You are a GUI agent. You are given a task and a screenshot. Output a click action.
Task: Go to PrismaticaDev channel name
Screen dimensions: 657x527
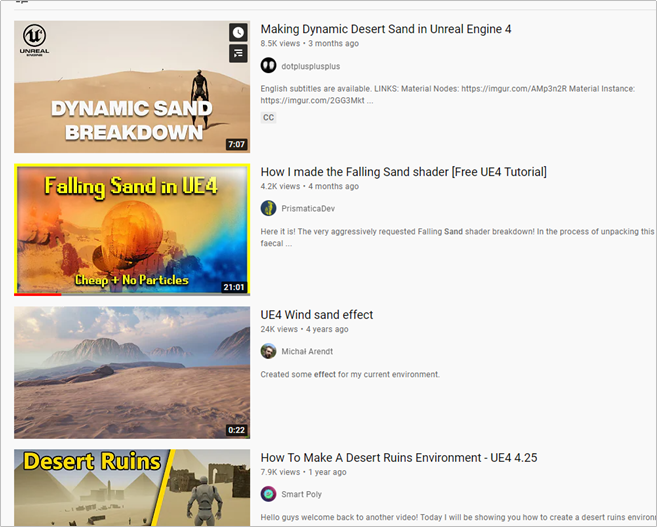(308, 209)
